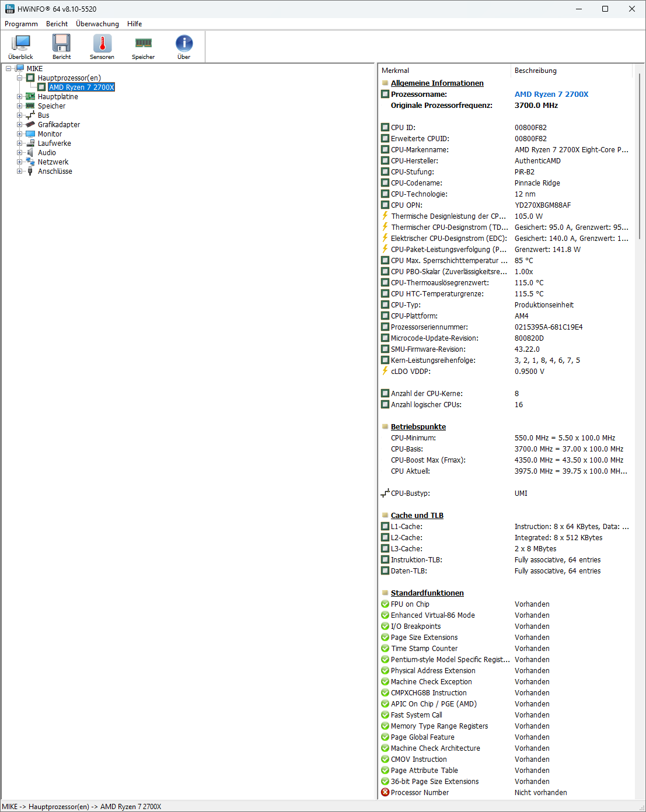
Task: Click the Betriebspunkte section heading
Action: (418, 427)
